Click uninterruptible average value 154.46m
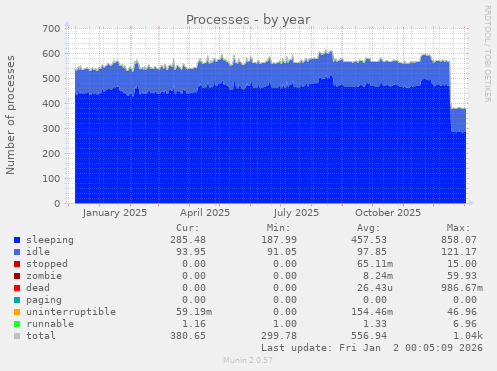497x371 pixels. click(x=372, y=312)
